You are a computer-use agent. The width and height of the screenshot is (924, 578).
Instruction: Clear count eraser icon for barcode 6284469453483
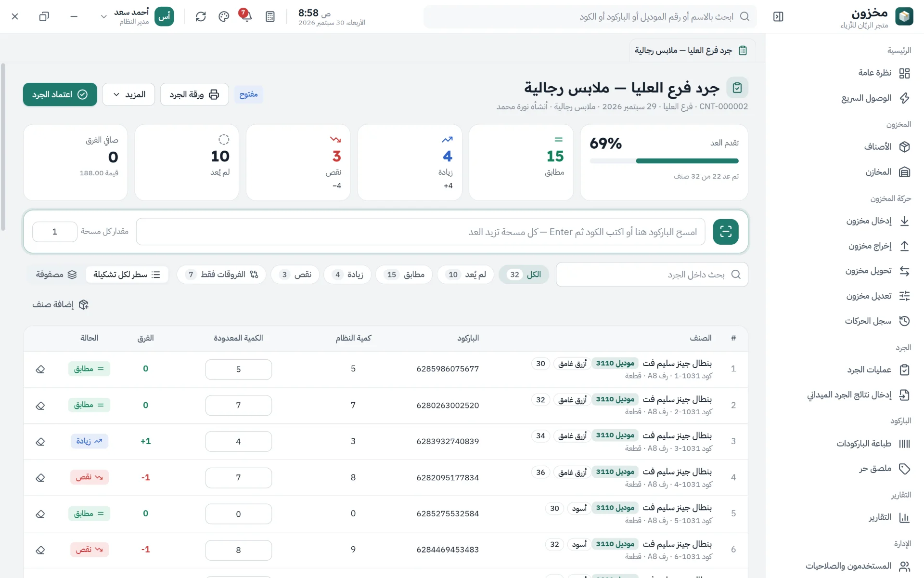pos(40,550)
